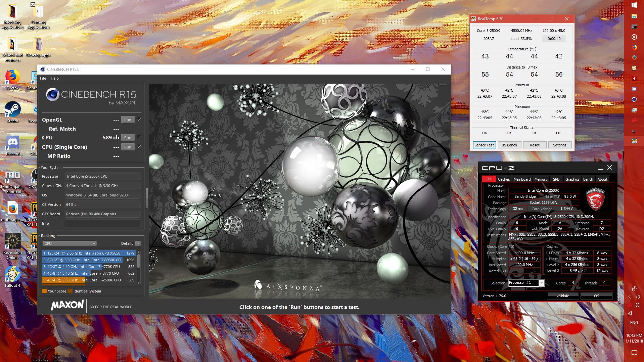The width and height of the screenshot is (644, 362).
Task: Switch to the Memory tab in CPU-Z
Action: tap(541, 179)
